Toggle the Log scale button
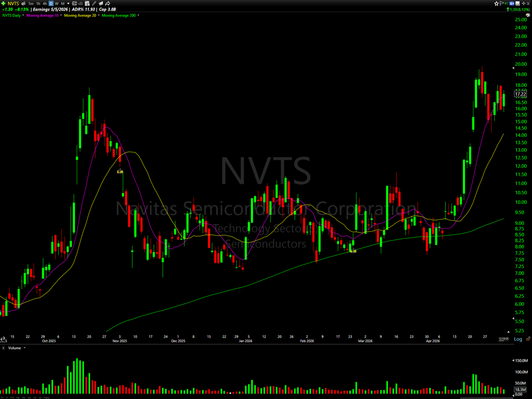This screenshot has height=399, width=532. click(518, 339)
